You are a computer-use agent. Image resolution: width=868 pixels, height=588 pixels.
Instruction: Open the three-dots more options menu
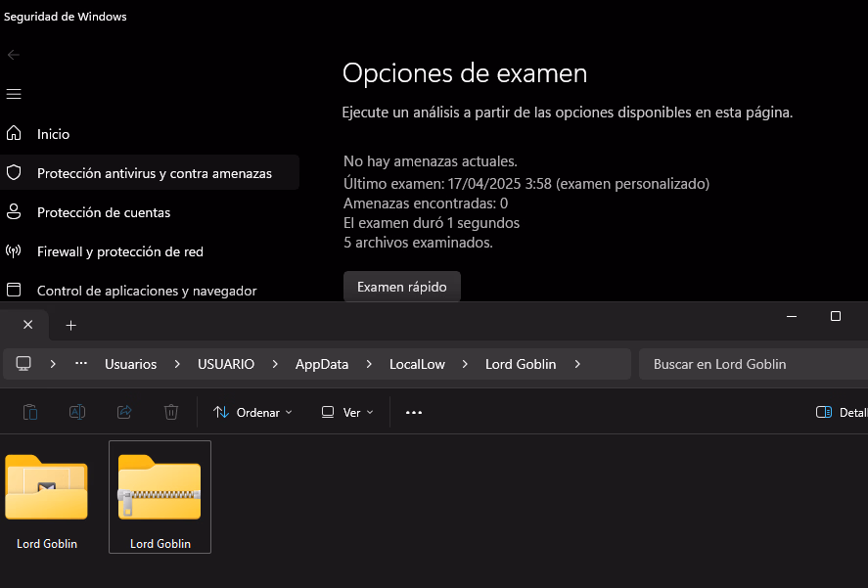click(x=414, y=413)
